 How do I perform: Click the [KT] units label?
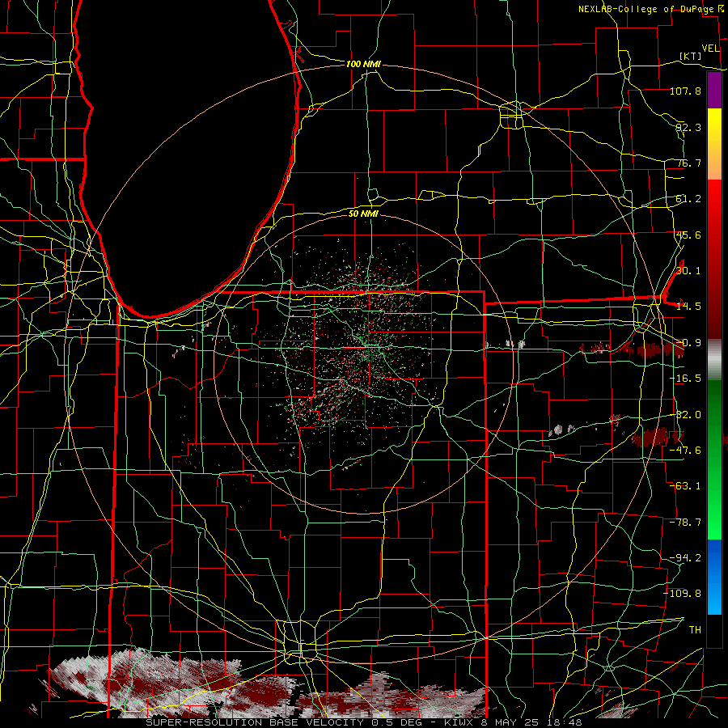coord(691,56)
